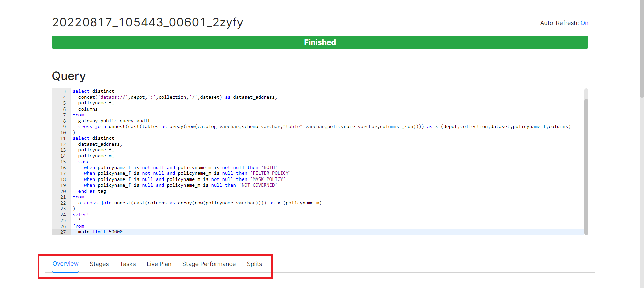The width and height of the screenshot is (644, 288).
Task: Click the 'NOT GOVERNED' string literal
Action: point(258,185)
